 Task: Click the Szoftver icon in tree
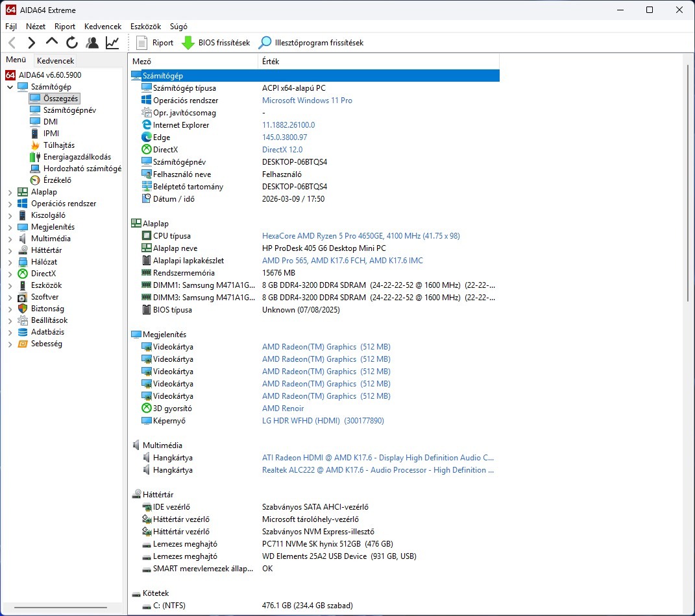(23, 297)
